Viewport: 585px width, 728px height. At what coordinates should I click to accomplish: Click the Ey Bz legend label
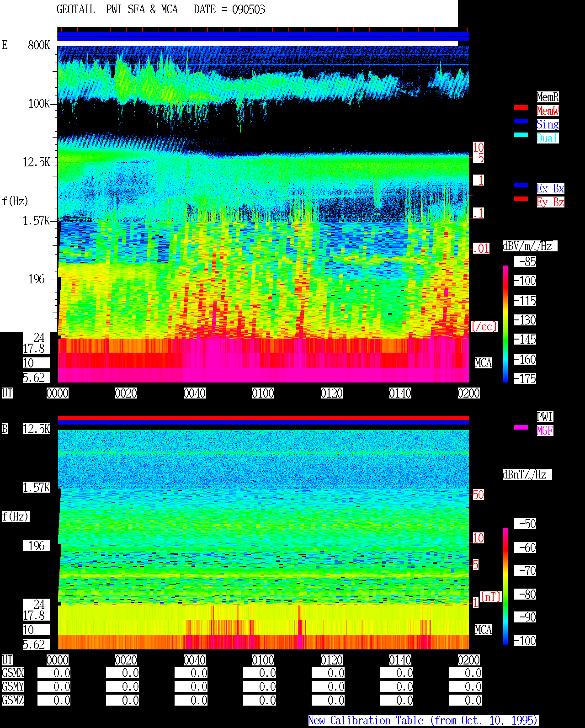550,202
